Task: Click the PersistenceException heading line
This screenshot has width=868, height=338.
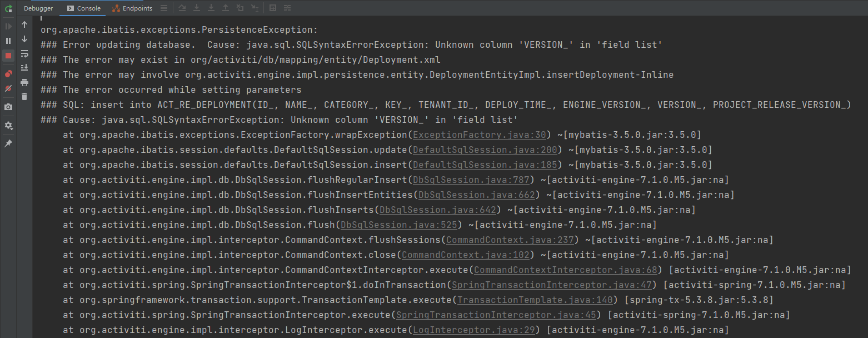Action: 179,30
